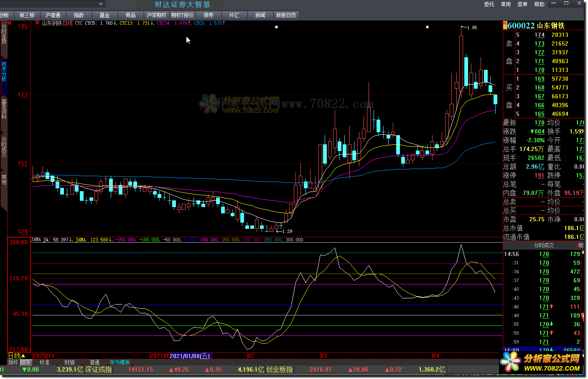Click the CYC indicator name label

tap(79, 23)
